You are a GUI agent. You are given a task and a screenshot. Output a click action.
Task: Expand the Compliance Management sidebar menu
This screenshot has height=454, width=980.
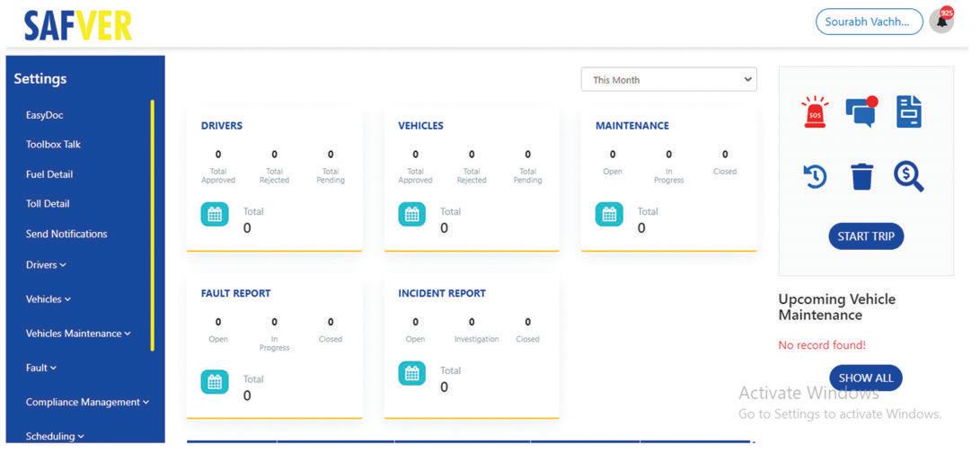87,402
